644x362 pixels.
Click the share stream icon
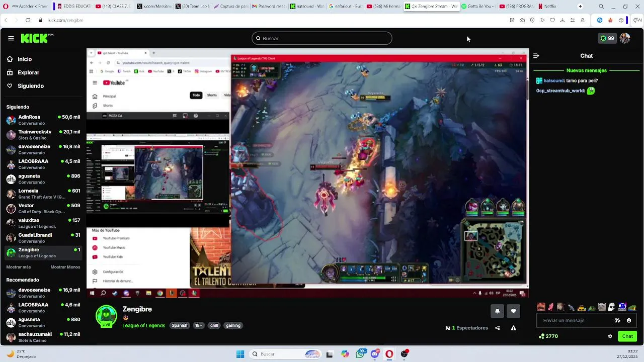click(497, 328)
